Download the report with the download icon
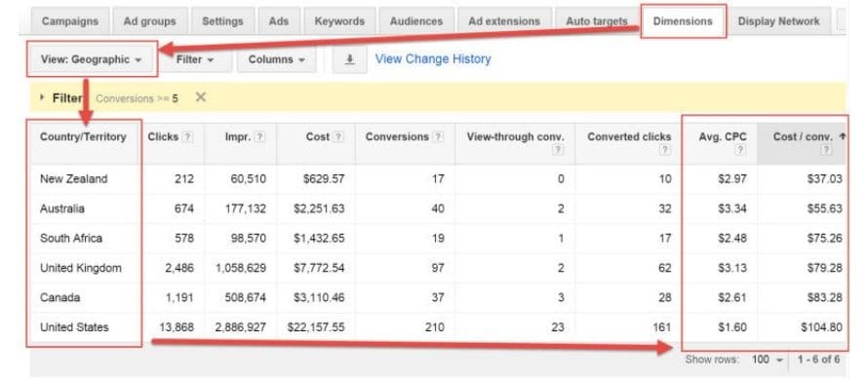The image size is (868, 380). point(349,59)
